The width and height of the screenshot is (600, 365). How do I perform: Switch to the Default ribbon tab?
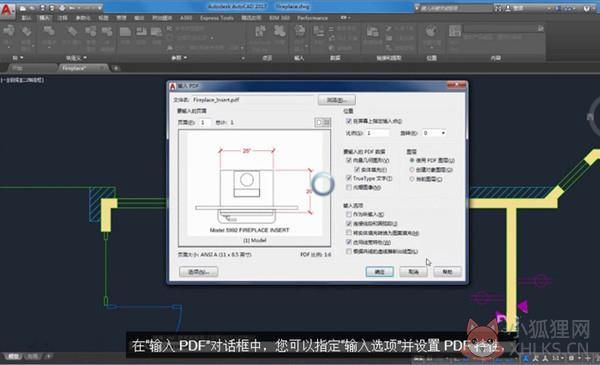[x=27, y=18]
